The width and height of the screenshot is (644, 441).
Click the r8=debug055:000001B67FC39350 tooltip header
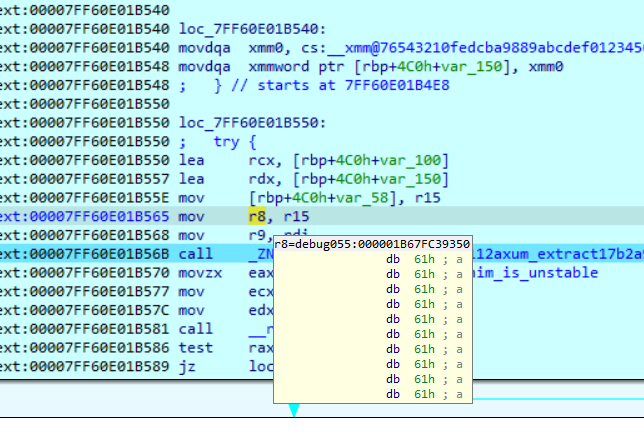click(x=373, y=243)
